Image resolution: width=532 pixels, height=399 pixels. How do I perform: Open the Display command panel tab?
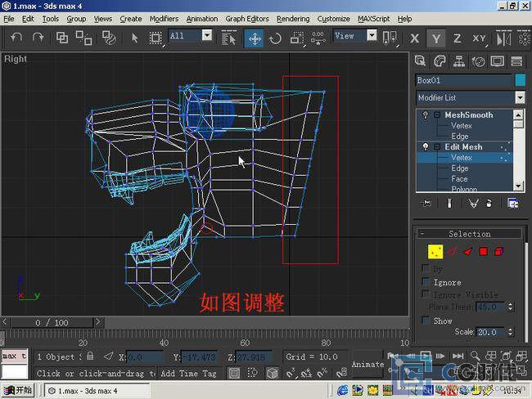point(498,61)
